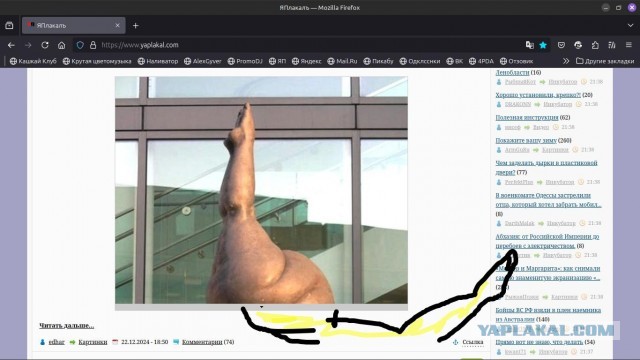Open the Firefox account icon
The image size is (640, 360).
[578, 45]
